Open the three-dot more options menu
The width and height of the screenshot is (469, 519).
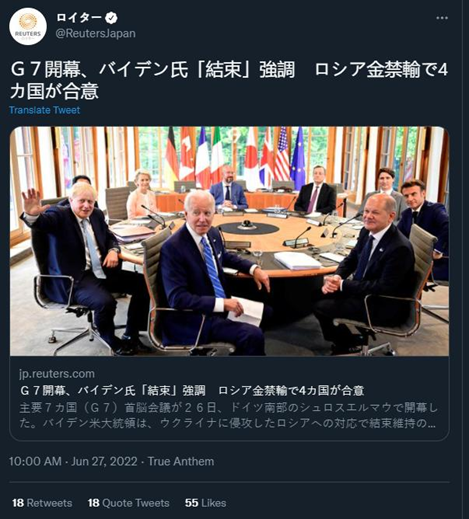coord(442,18)
